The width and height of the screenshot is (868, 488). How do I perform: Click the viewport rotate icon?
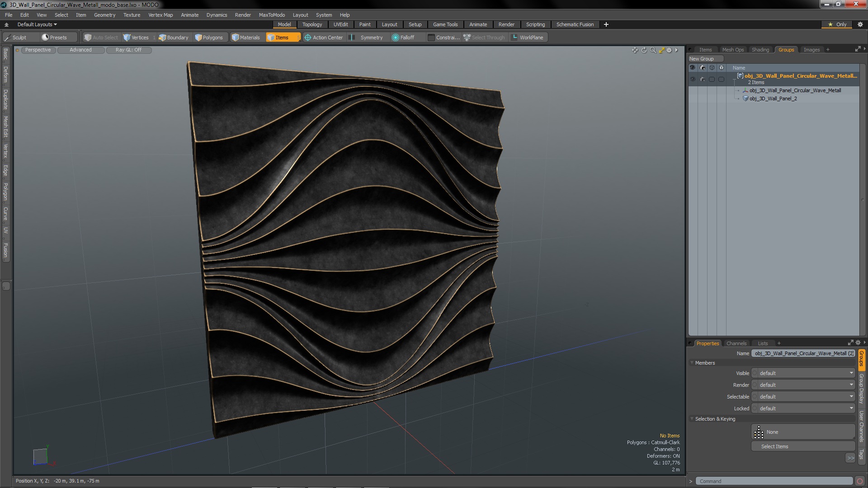(644, 50)
